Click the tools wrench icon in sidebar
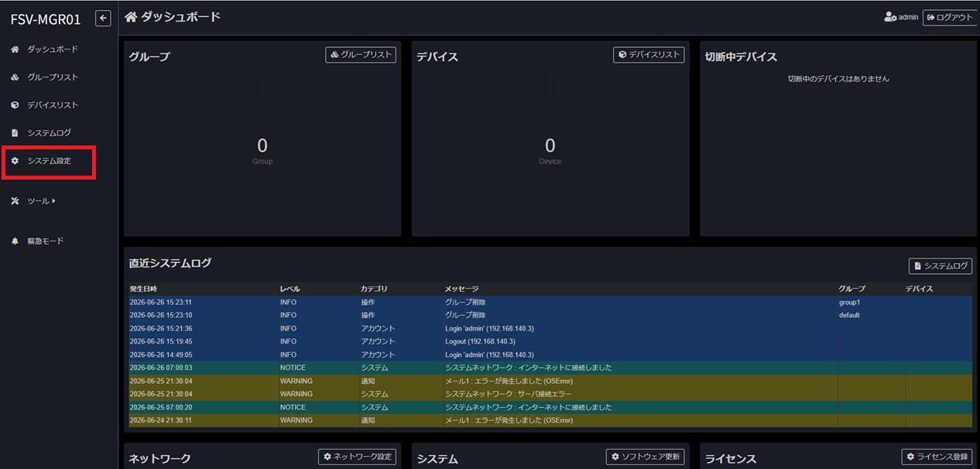The width and height of the screenshot is (980, 469). pyautogui.click(x=15, y=201)
